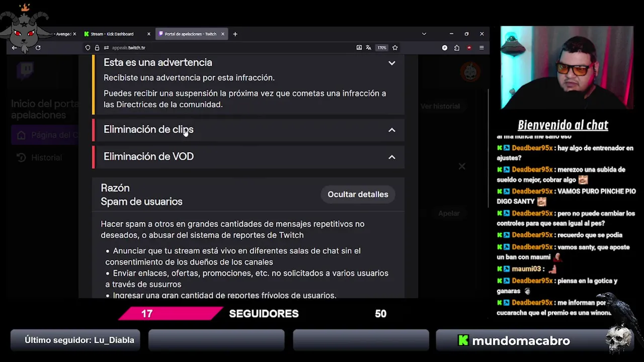
Task: List all tabs with the down chevron
Action: coord(424,34)
